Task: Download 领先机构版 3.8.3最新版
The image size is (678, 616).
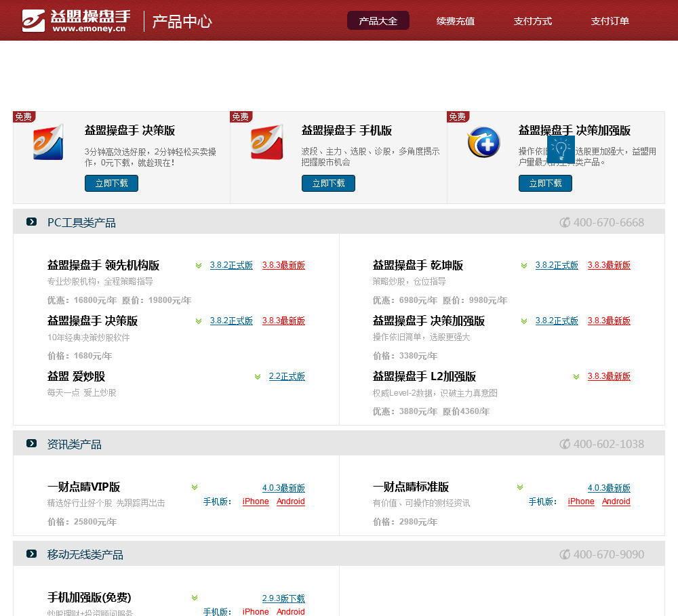Action: coord(283,265)
